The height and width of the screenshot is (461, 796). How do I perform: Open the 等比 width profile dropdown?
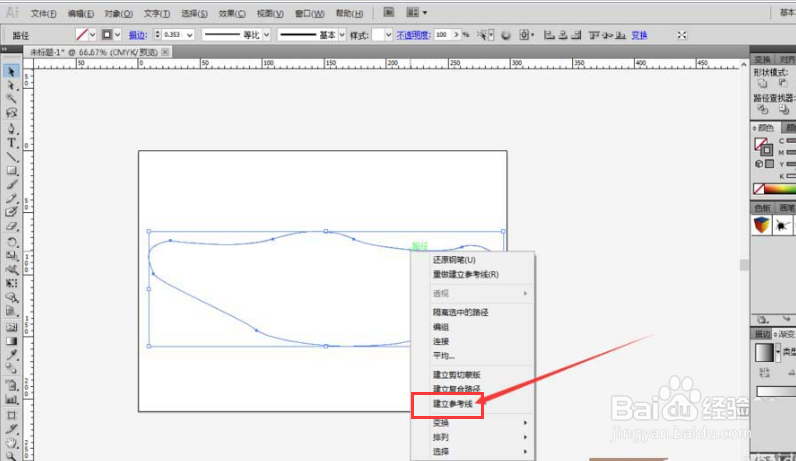tap(267, 35)
